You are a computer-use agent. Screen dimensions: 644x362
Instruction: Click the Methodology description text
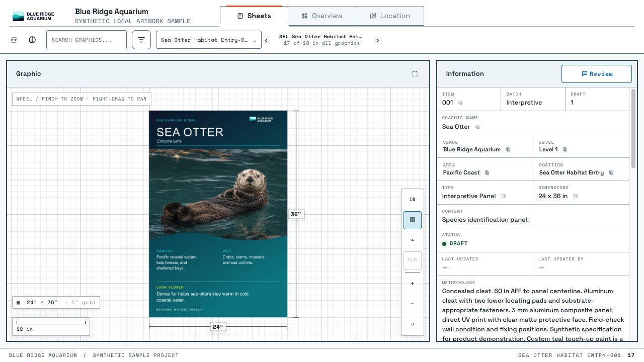[533, 315]
